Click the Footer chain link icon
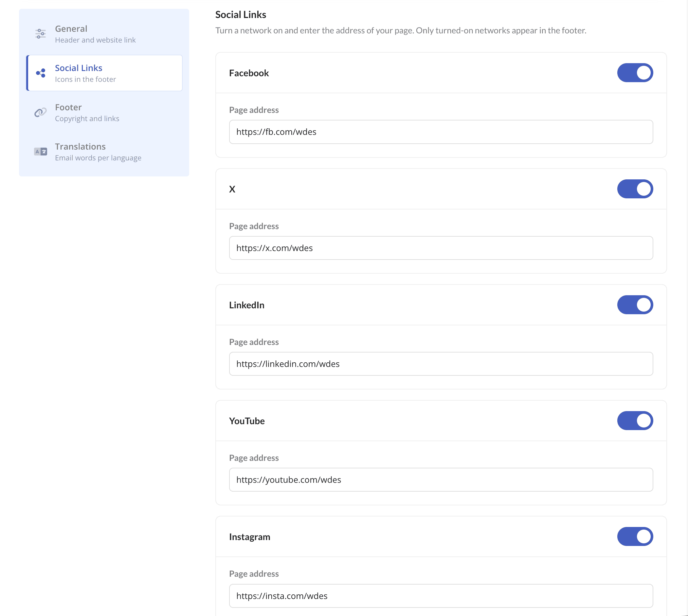This screenshot has height=616, width=688. pyautogui.click(x=41, y=112)
